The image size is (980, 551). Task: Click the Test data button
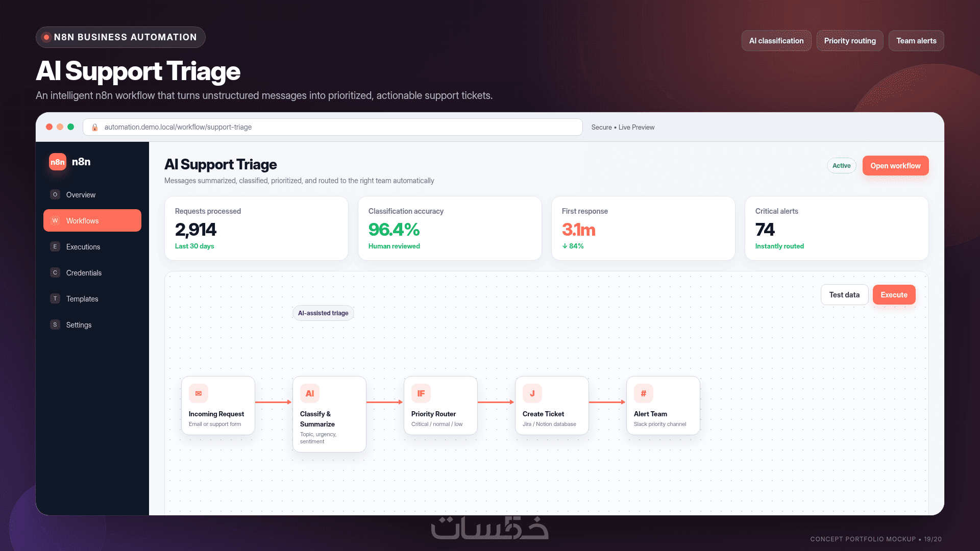tap(844, 295)
